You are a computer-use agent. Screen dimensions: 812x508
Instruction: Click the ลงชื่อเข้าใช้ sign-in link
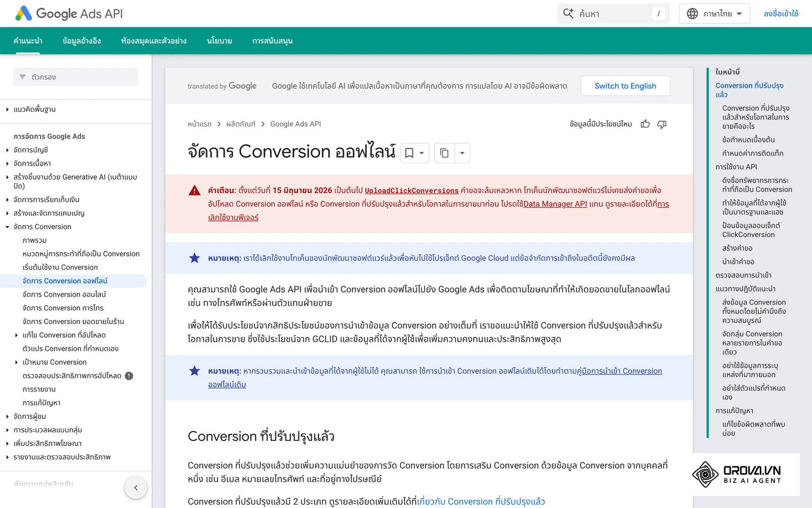click(x=781, y=14)
